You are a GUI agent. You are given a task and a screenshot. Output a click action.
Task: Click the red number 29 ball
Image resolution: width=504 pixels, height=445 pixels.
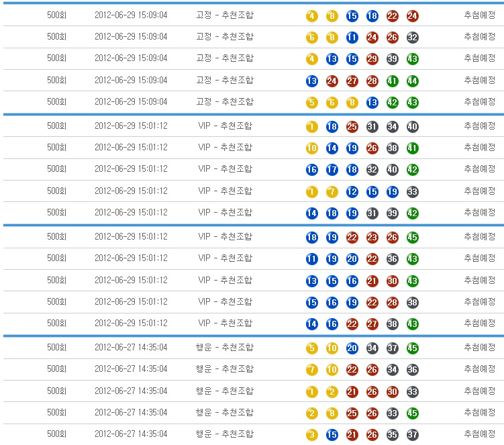pos(372,59)
